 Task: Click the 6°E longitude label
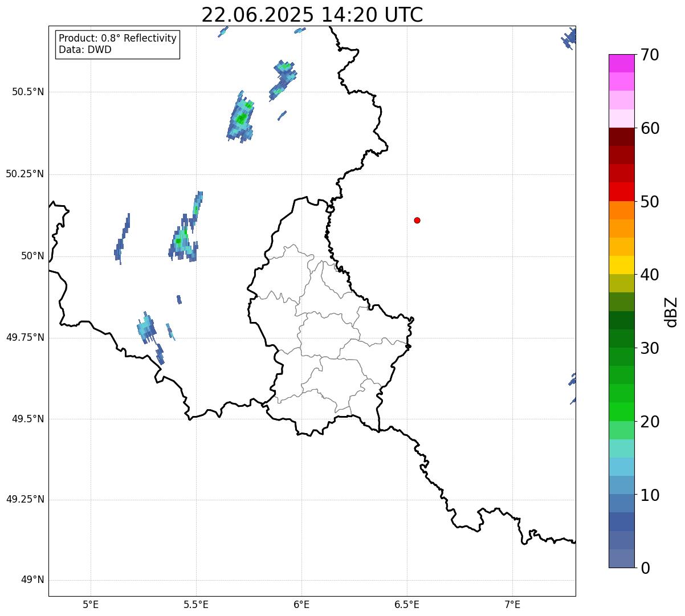tap(301, 604)
